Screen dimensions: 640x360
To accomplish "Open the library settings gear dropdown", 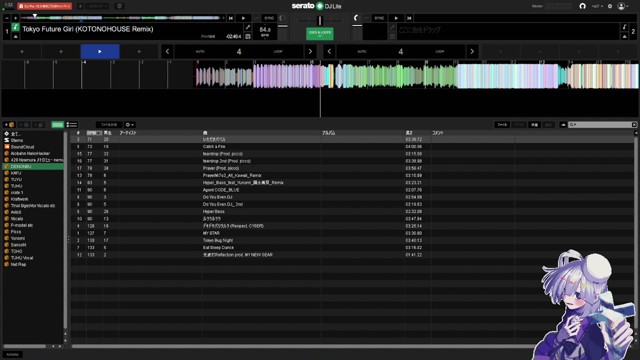I will click(x=130, y=124).
